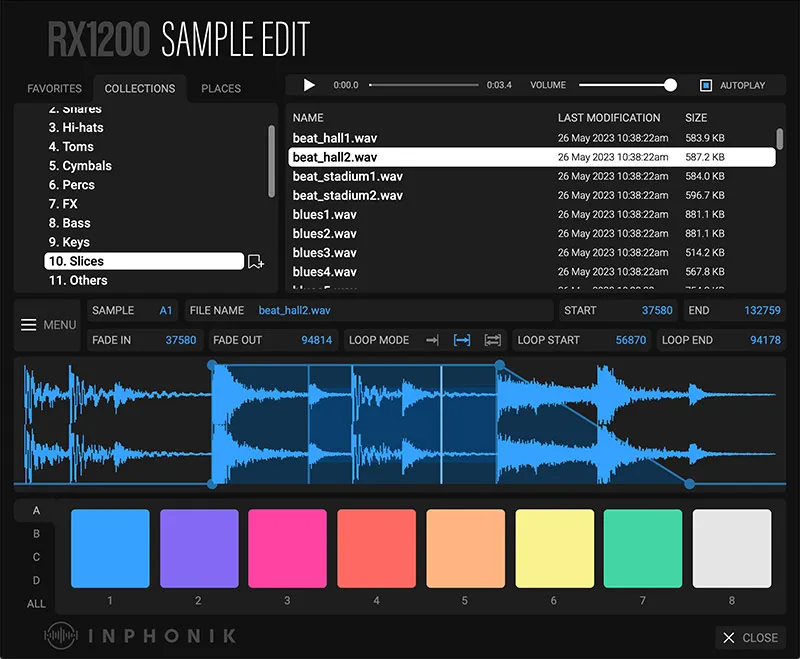Trigger orange pad 5
Viewport: 800px width, 659px height.
(x=465, y=548)
